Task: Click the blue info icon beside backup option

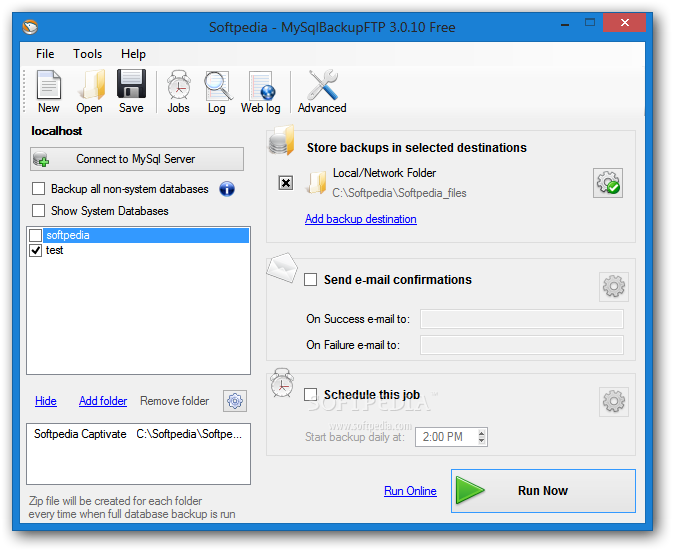Action: click(227, 189)
